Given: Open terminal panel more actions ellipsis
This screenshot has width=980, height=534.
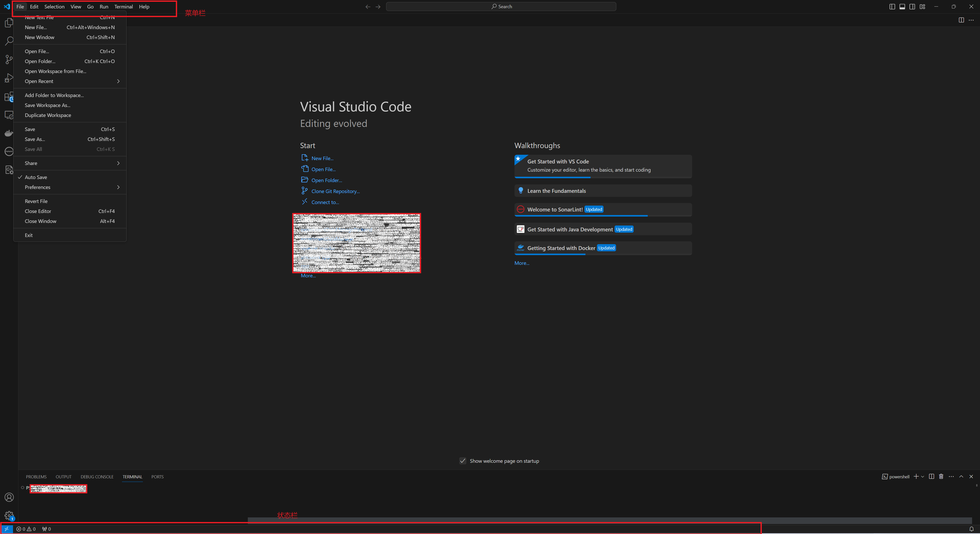Looking at the screenshot, I should 951,477.
